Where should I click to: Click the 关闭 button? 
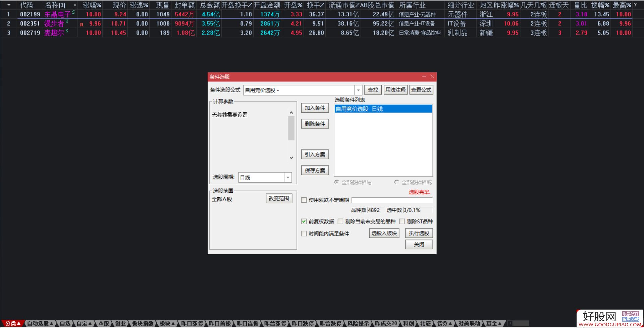[x=419, y=245]
